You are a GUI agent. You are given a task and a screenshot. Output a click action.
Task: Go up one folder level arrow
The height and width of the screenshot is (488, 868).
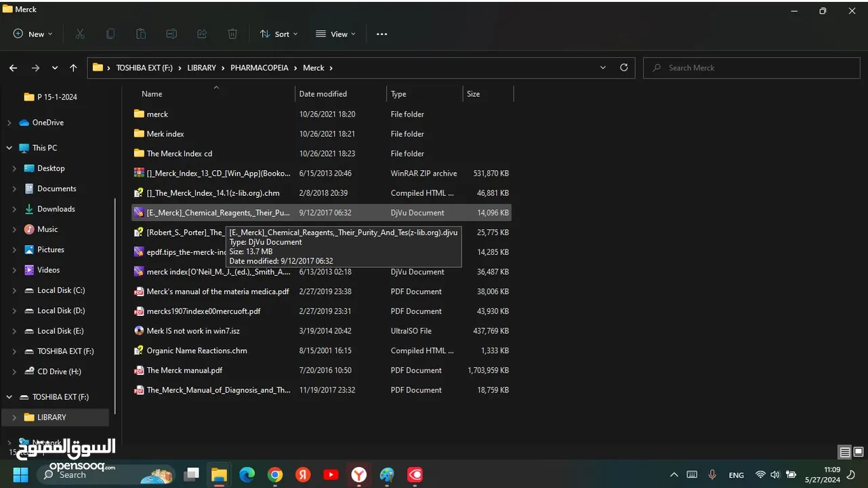point(73,68)
